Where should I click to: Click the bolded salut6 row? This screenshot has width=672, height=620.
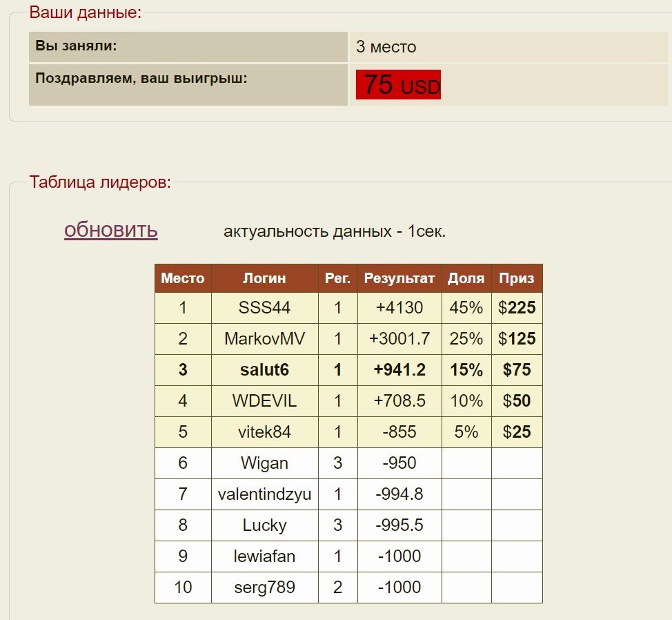pos(264,370)
